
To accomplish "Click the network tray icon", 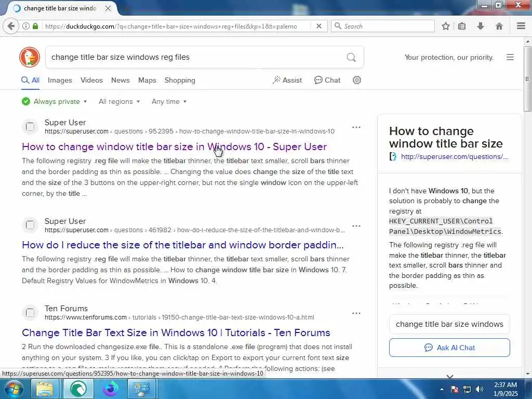I will (x=467, y=389).
